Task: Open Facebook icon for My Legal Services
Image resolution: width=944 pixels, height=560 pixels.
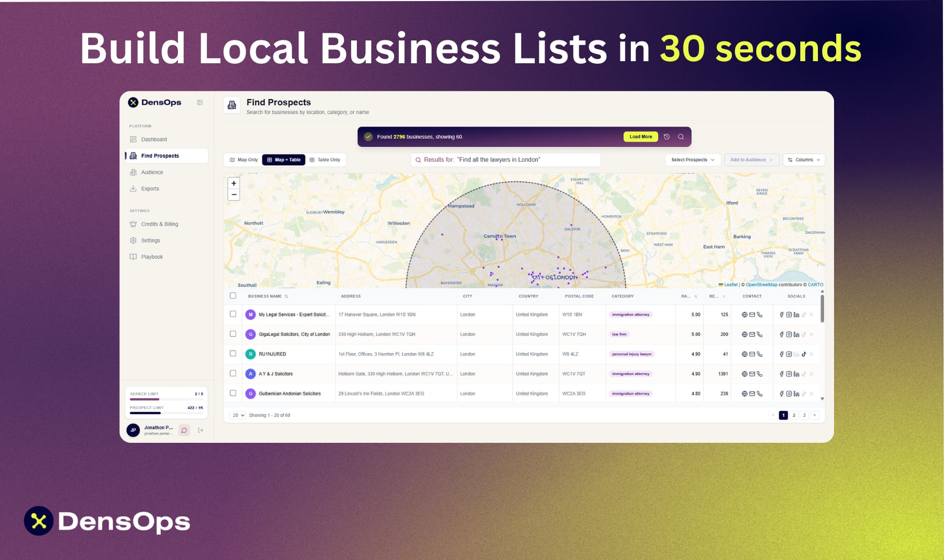Action: [x=782, y=315]
